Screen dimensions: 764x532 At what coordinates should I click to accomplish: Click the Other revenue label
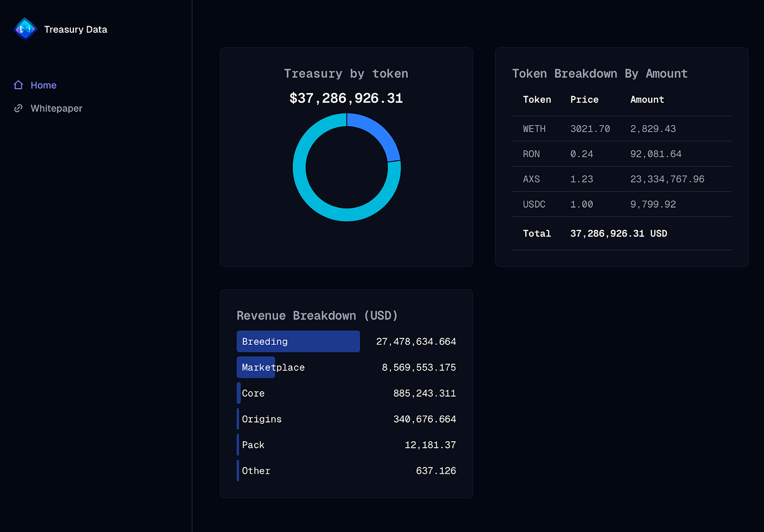(256, 471)
